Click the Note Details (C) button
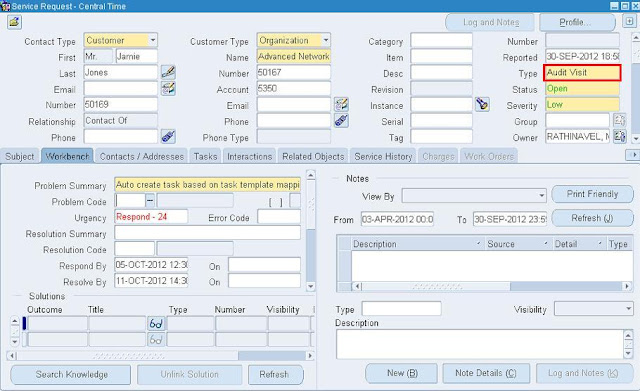The image size is (640, 391). coord(486,373)
